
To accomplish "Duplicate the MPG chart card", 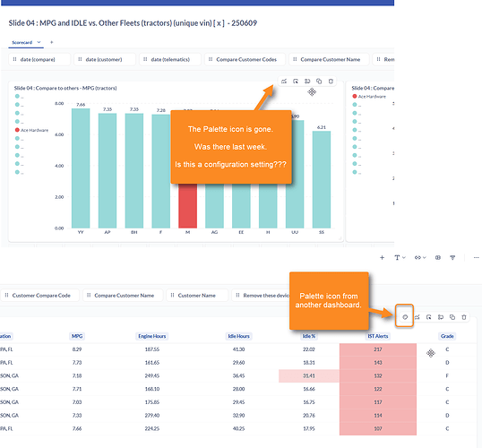I will coord(319,82).
